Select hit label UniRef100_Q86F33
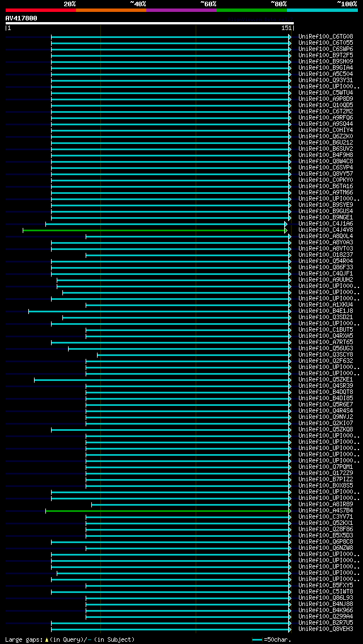 (x=326, y=268)
